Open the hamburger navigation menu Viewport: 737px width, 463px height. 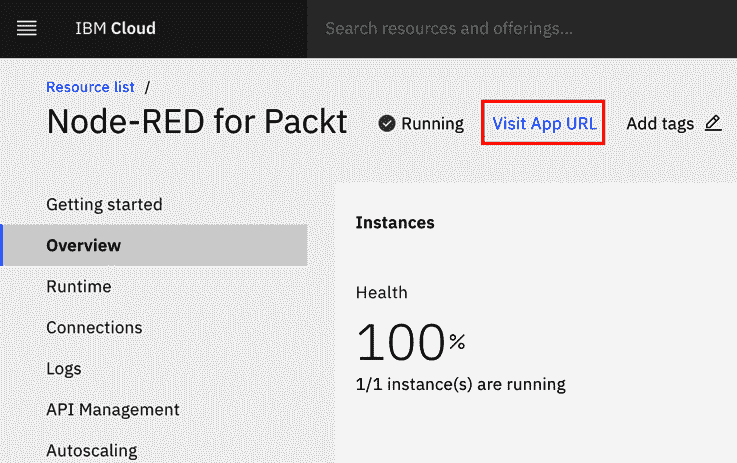[27, 29]
